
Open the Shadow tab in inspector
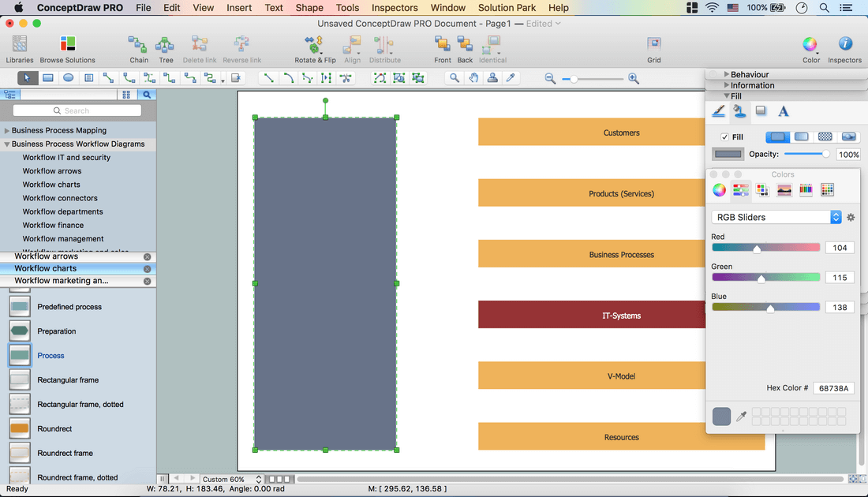click(761, 111)
